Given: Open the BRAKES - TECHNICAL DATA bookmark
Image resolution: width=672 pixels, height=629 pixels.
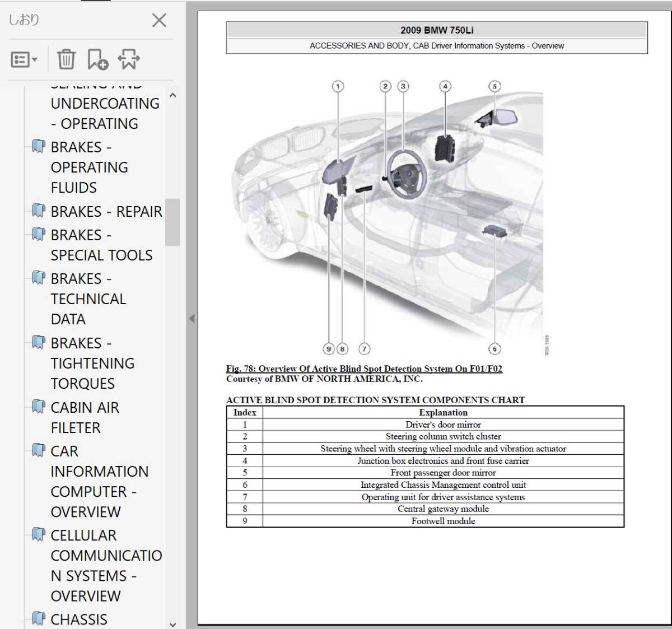Looking at the screenshot, I should (x=88, y=299).
